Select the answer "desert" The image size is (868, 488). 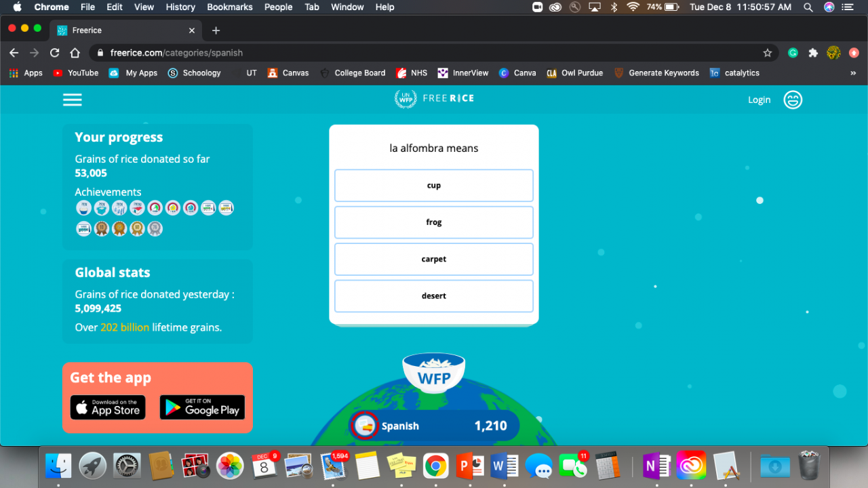pyautogui.click(x=434, y=296)
